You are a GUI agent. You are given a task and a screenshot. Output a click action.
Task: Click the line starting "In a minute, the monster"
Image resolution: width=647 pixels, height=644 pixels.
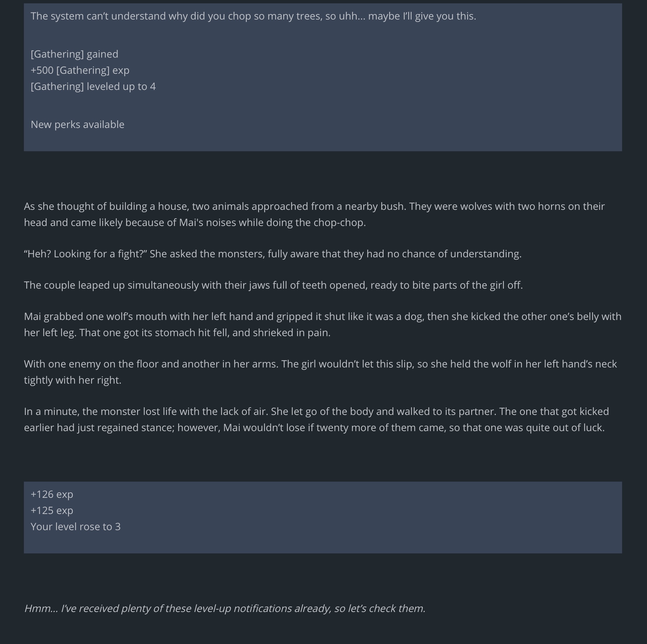316,411
